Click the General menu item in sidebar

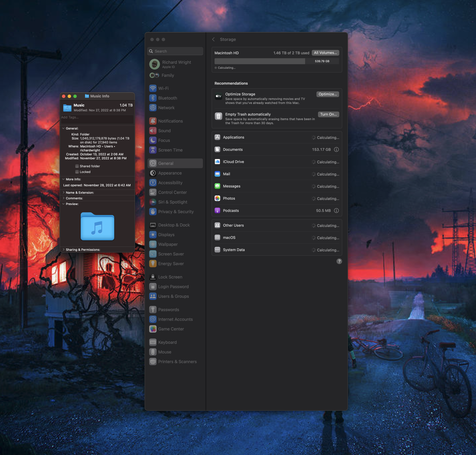[175, 163]
